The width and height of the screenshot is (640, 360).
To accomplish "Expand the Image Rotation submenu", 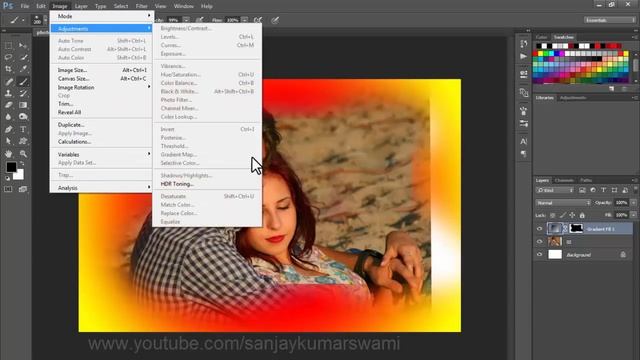I will pos(101,87).
